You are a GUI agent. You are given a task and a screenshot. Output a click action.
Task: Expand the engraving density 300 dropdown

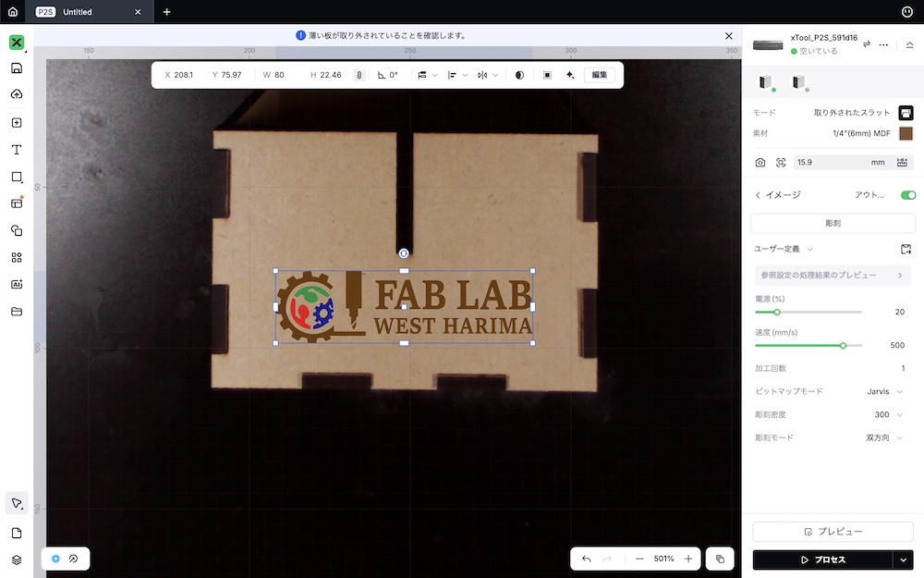tap(887, 414)
